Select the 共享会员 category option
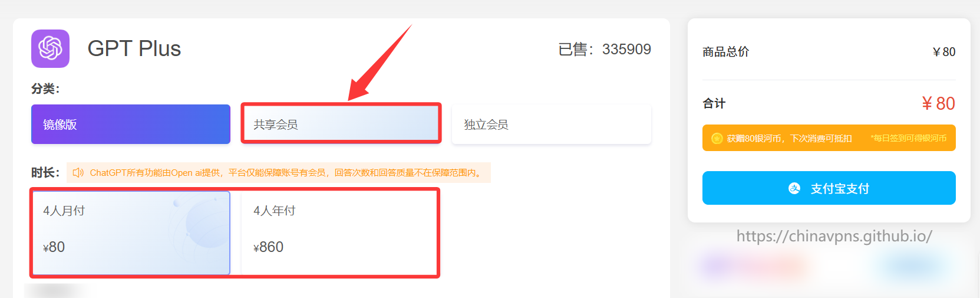980x298 pixels. 341,125
